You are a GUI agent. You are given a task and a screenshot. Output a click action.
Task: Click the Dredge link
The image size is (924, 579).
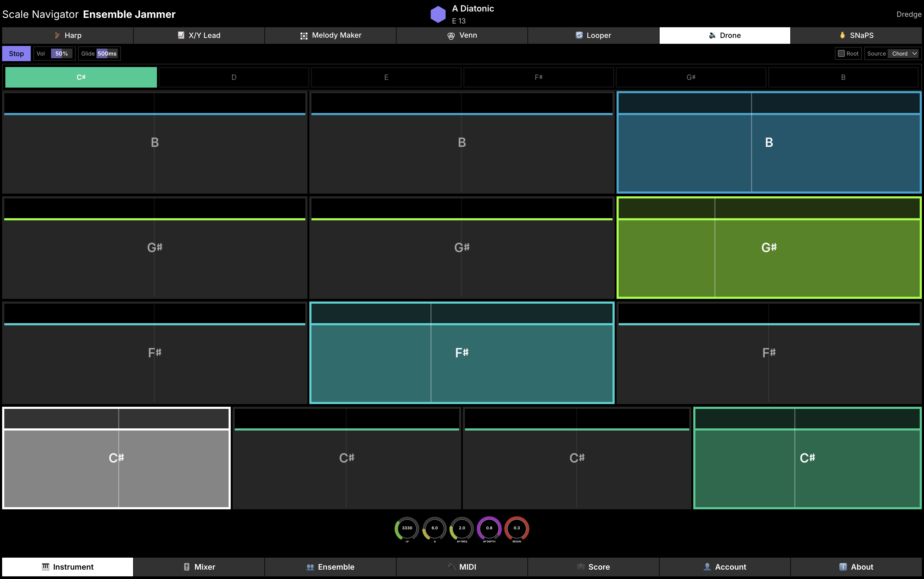click(x=909, y=14)
